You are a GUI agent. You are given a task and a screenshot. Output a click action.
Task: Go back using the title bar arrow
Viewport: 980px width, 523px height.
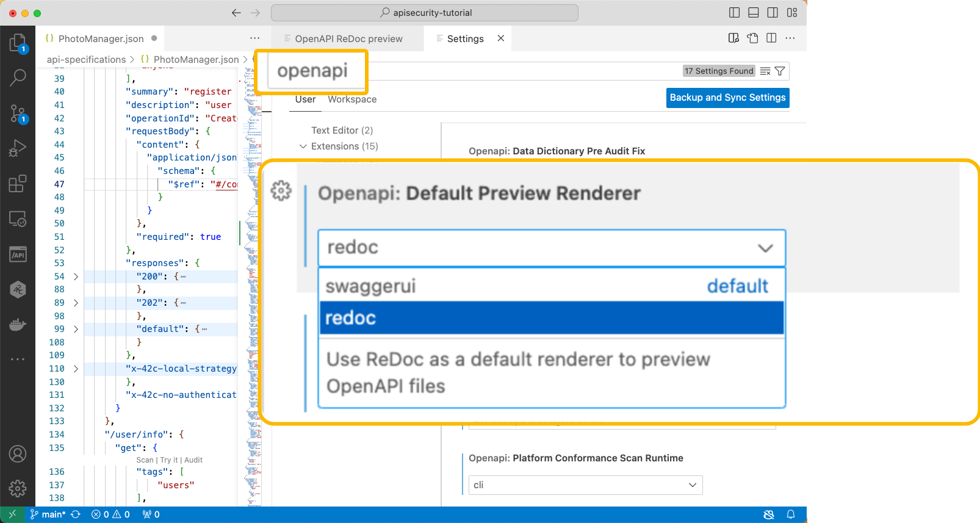[236, 13]
